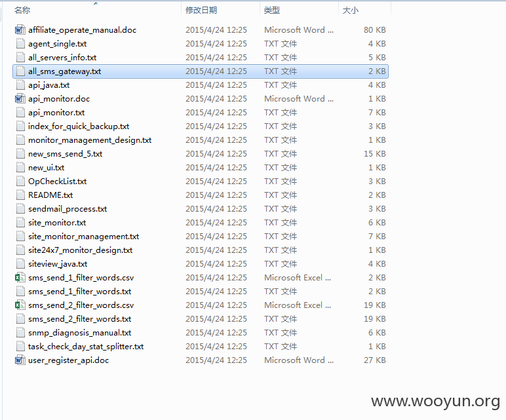Select file name sms_send_1_filter_words.csv
The height and width of the screenshot is (420, 506).
click(x=81, y=278)
